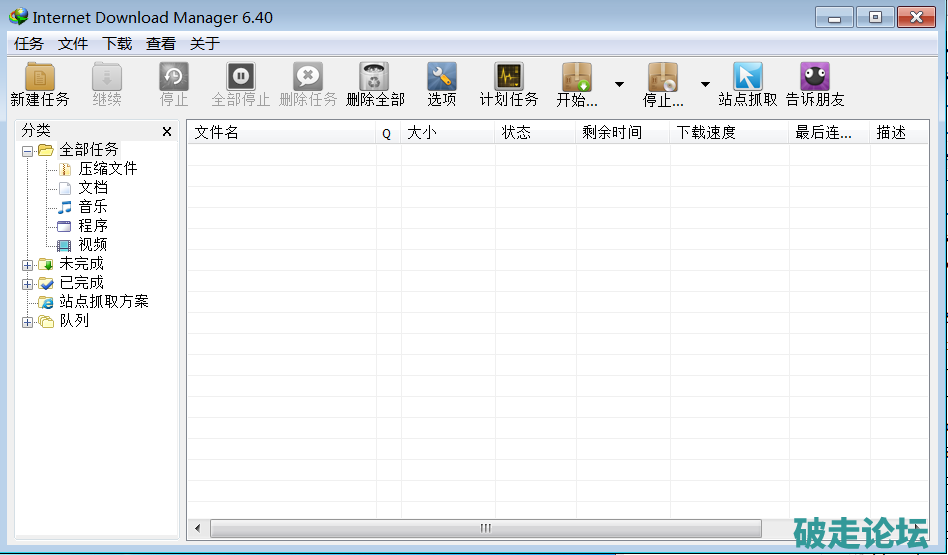The height and width of the screenshot is (555, 948).
Task: Click the 删除全部 trash bin icon
Action: coord(374,77)
